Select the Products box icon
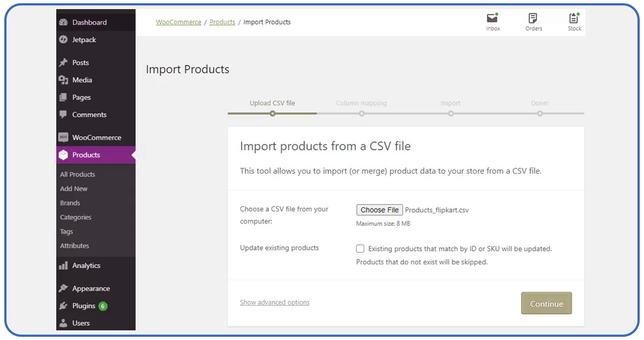Screen dimensions: 644x340 click(x=63, y=155)
